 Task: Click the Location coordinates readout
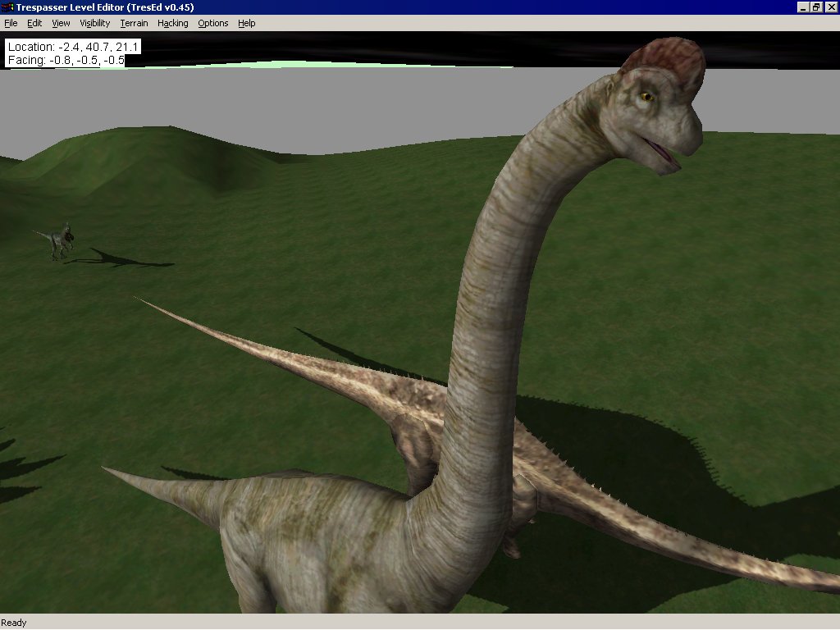[x=73, y=47]
